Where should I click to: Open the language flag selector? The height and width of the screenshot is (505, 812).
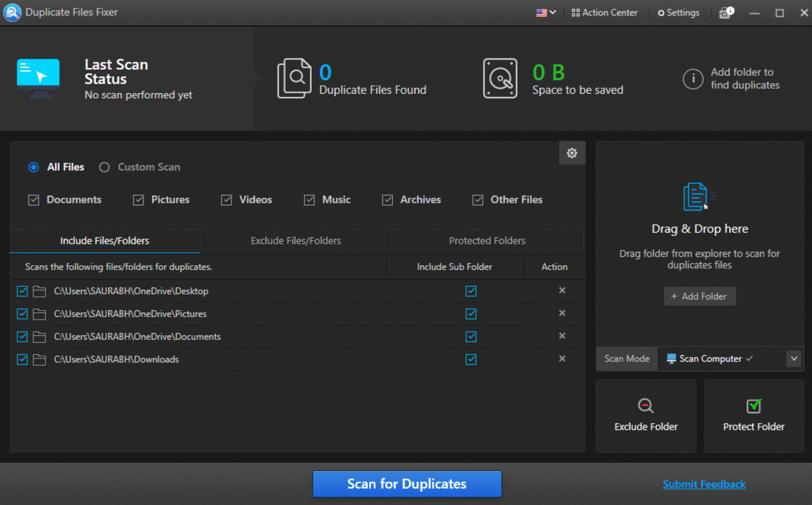point(546,13)
